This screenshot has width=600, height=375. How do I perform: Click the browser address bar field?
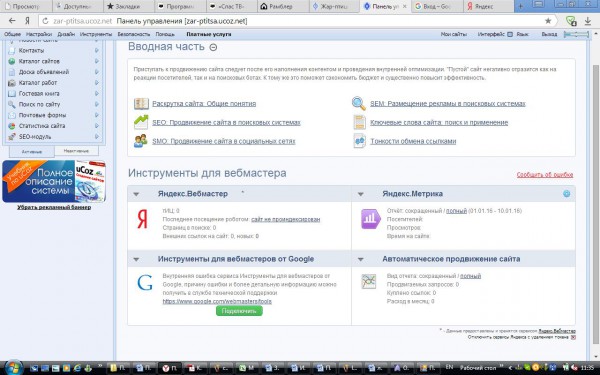tap(298, 21)
